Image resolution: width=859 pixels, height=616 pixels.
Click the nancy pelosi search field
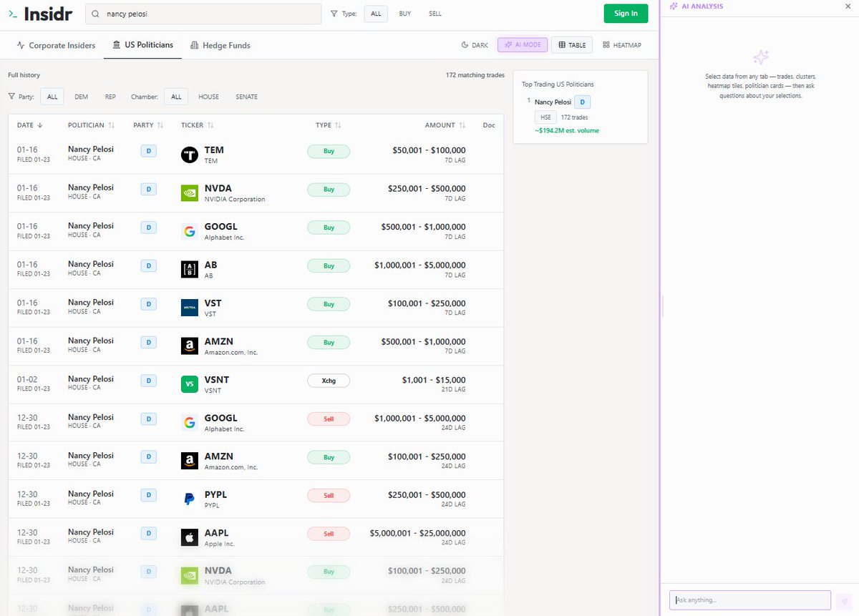tap(203, 14)
